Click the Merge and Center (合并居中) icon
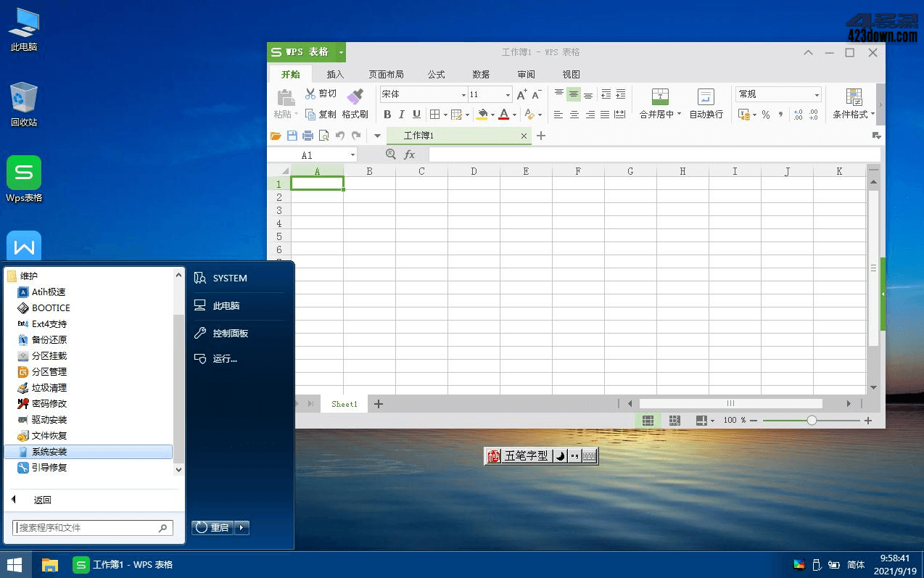This screenshot has height=578, width=924. coord(660,96)
